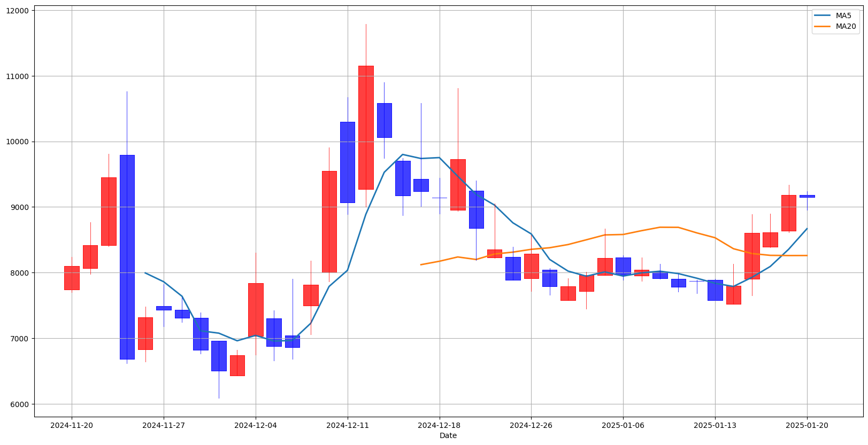The height and width of the screenshot is (445, 868).
Task: Click the last small blue candlestick at 2025-01-20
Action: coord(807,196)
